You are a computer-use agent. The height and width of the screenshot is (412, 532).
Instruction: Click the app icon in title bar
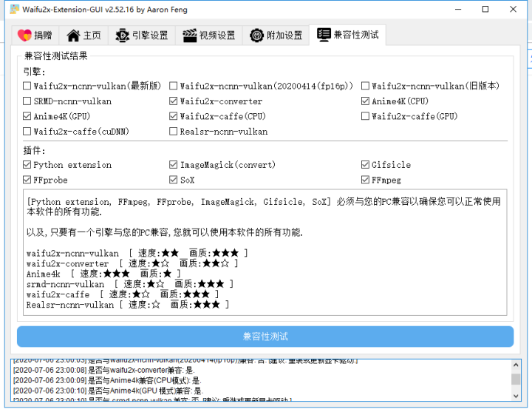[14, 9]
